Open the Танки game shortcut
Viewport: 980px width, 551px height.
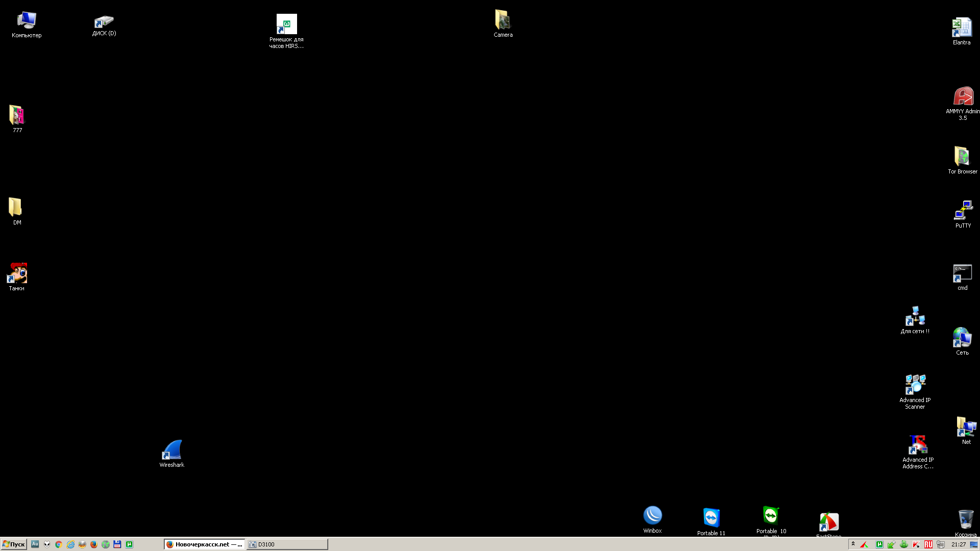click(x=17, y=277)
